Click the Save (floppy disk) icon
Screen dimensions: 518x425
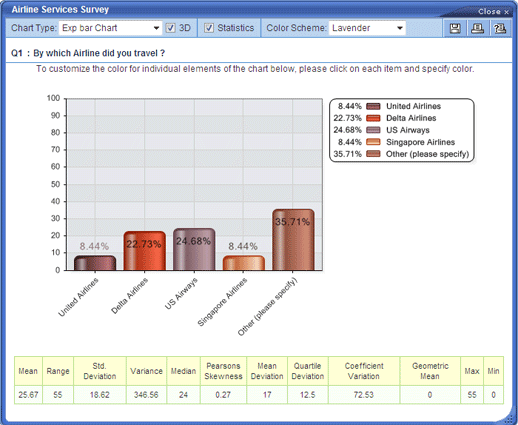[x=455, y=28]
